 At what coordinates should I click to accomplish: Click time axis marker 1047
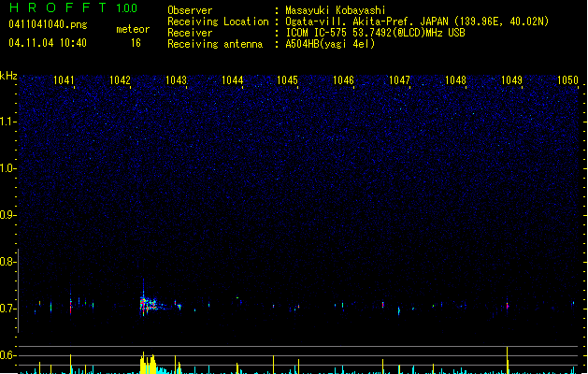(x=399, y=80)
